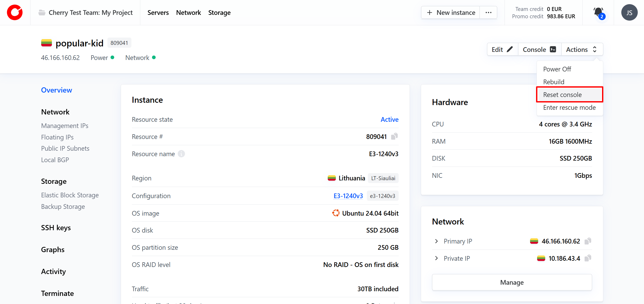Click the three-dots more options button
Screen dimensions: 644x304
(488, 13)
